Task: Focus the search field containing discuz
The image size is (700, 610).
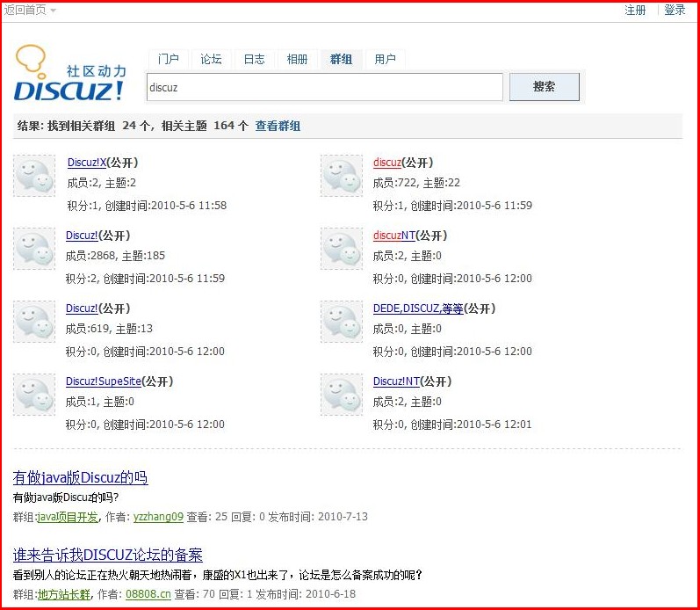Action: [325, 87]
